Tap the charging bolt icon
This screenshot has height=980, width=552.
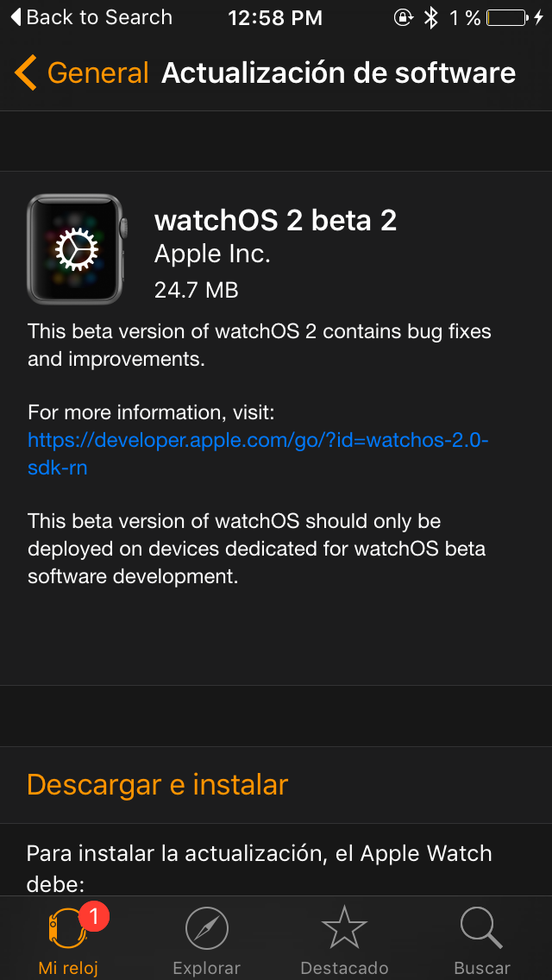[539, 17]
